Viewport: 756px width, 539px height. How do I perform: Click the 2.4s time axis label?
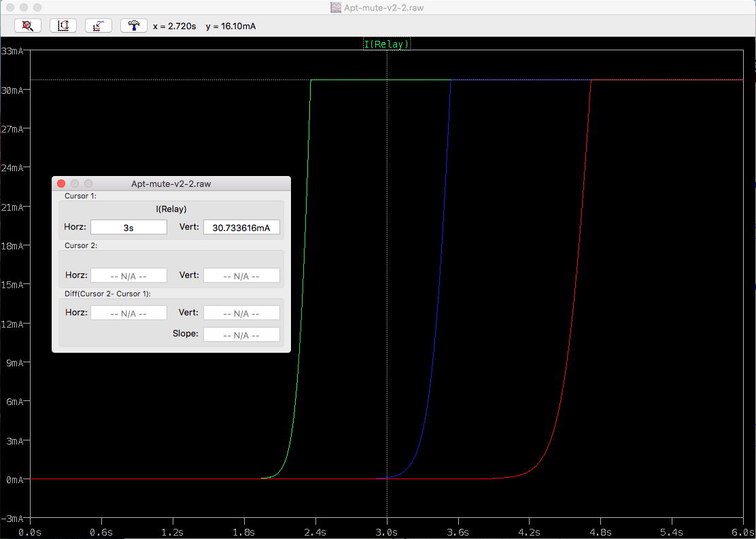316,533
